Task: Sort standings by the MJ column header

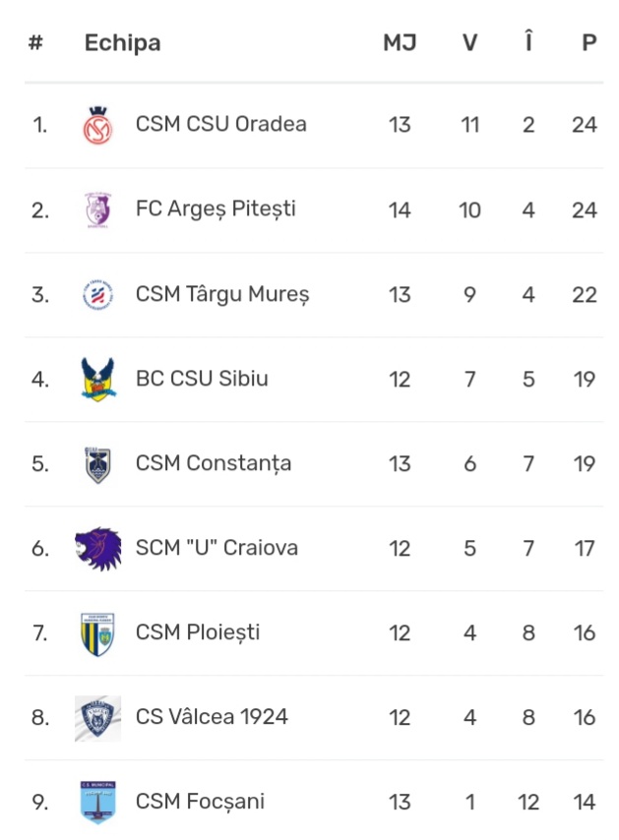Action: 400,43
